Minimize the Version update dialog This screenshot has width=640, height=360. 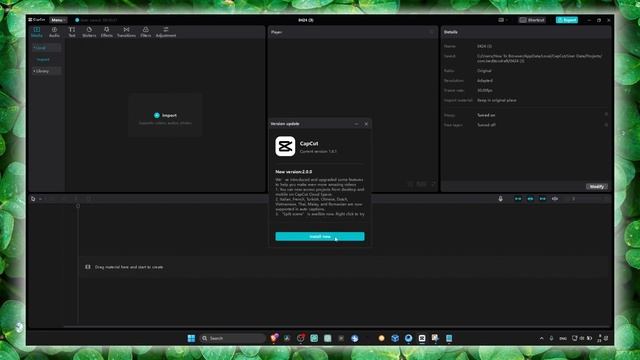point(356,124)
